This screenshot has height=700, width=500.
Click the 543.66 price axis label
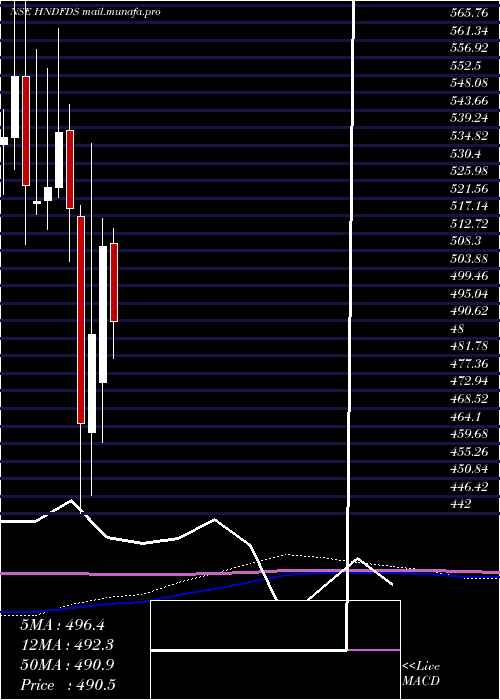tap(469, 100)
